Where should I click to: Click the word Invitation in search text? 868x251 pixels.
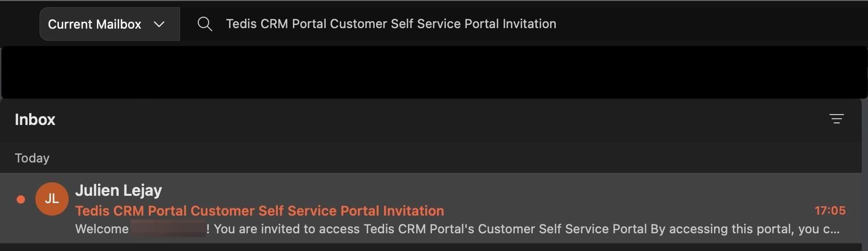click(529, 24)
